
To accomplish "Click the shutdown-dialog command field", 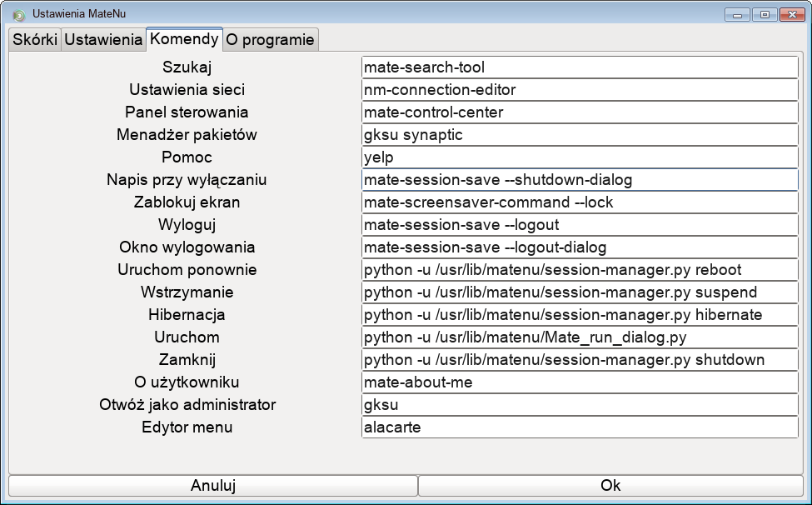I will [580, 180].
